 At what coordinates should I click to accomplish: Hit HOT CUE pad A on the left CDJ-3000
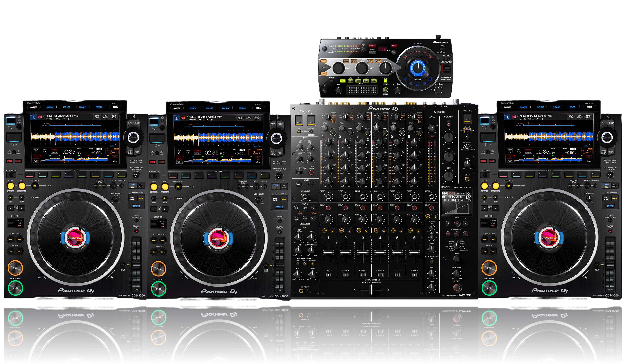click(29, 175)
